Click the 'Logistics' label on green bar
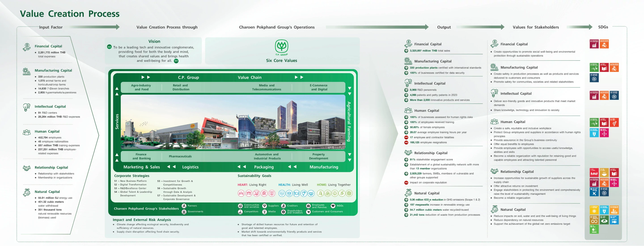Image resolution: width=644 pixels, height=246 pixels. pos(190,167)
